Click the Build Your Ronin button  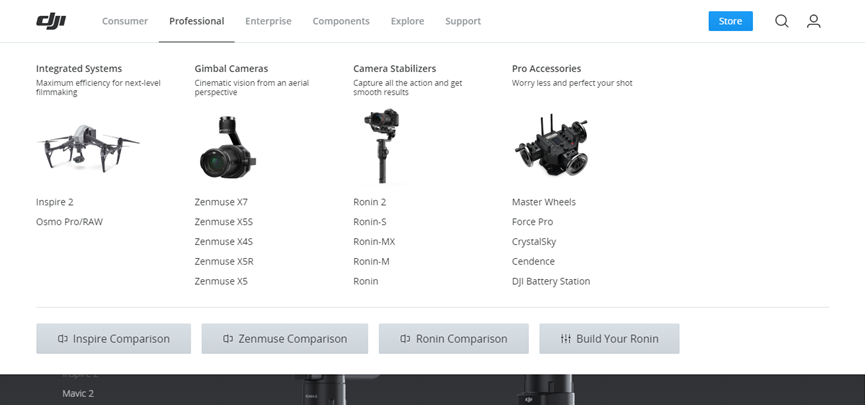[x=609, y=339]
